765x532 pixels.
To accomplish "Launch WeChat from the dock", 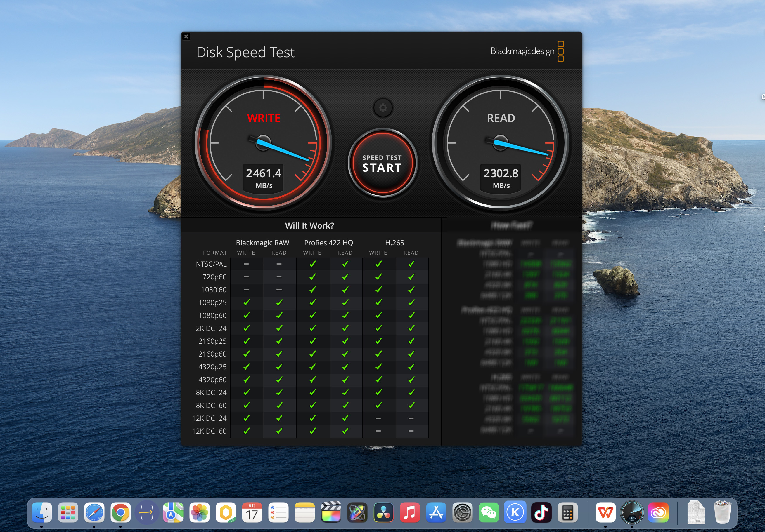I will point(489,512).
